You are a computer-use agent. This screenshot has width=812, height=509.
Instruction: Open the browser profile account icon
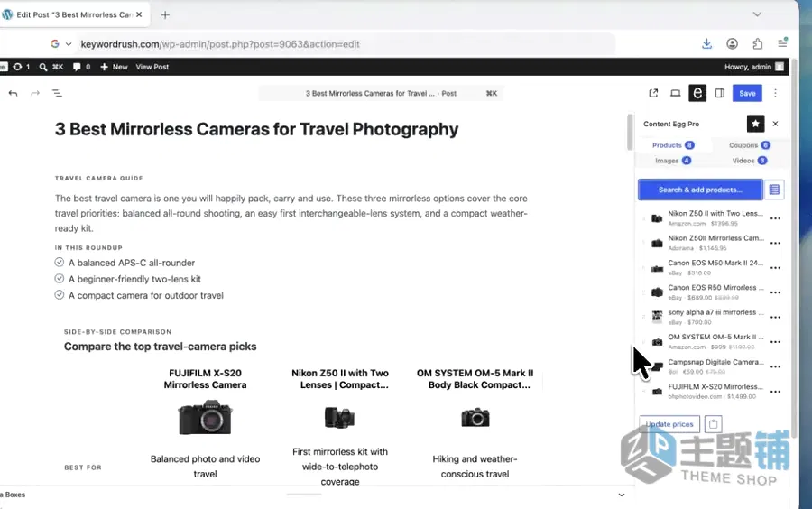click(x=732, y=44)
